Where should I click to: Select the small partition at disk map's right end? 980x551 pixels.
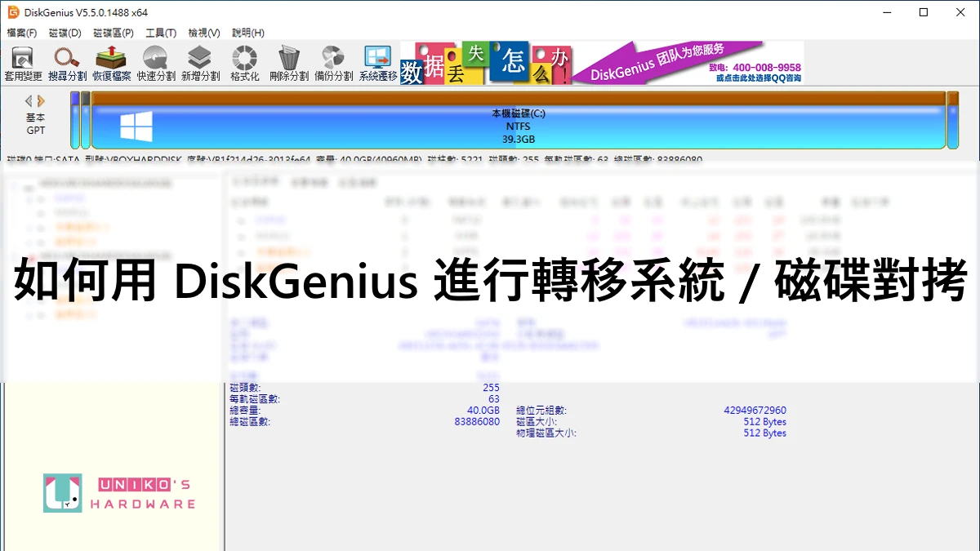pyautogui.click(x=952, y=120)
